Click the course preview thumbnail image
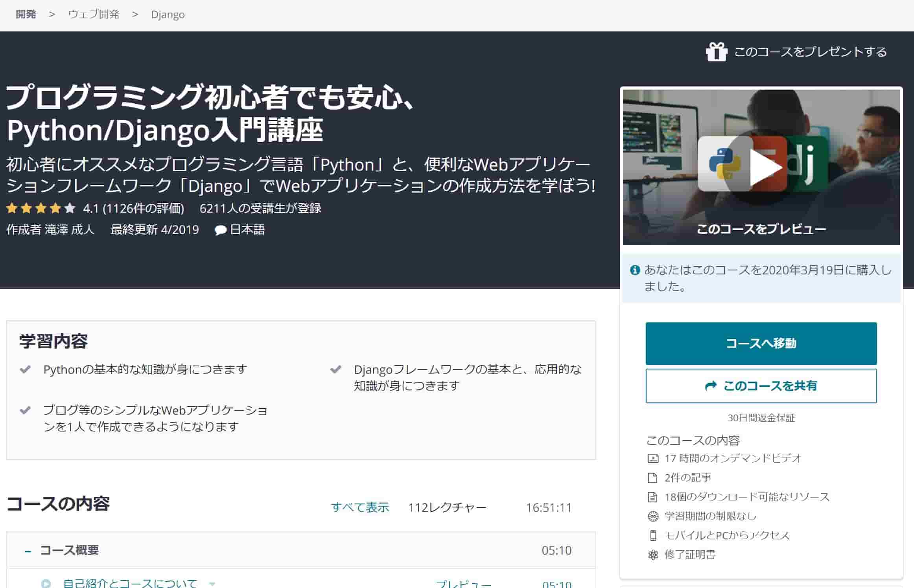 (761, 167)
